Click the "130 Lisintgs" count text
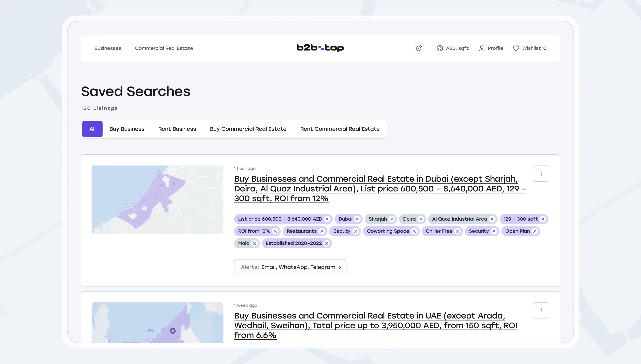This screenshot has width=641, height=364. (99, 108)
